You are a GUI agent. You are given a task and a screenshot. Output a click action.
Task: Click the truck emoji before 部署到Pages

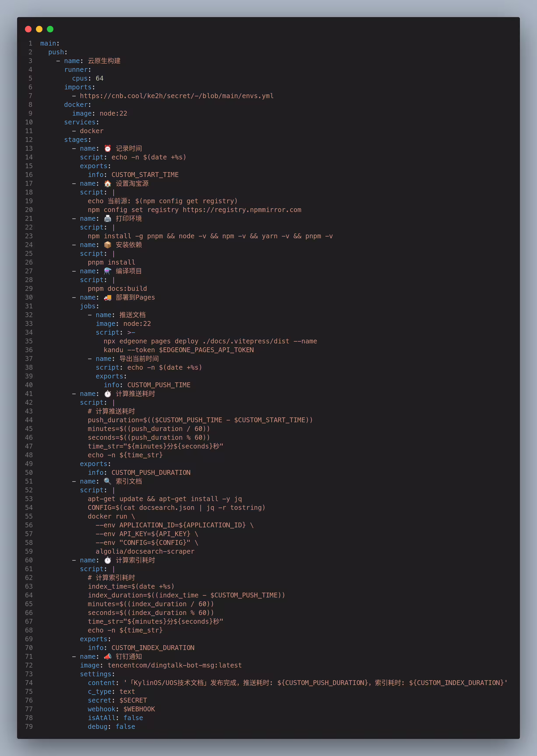point(108,297)
